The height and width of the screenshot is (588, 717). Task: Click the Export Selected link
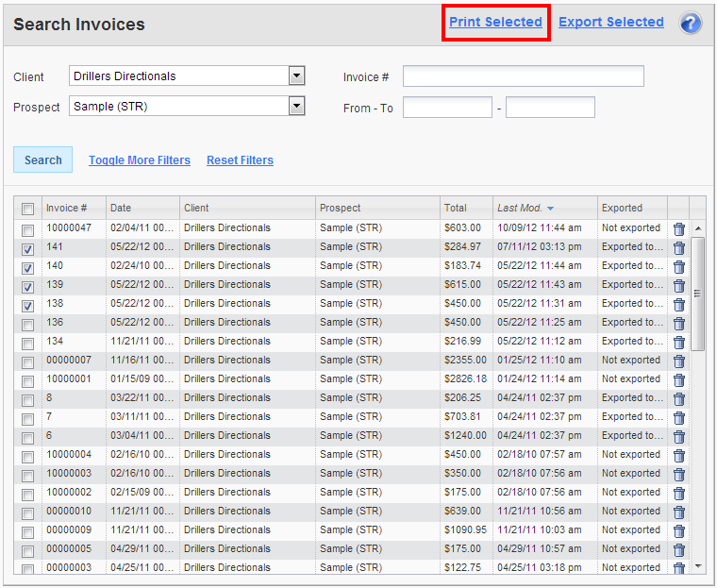pos(610,22)
